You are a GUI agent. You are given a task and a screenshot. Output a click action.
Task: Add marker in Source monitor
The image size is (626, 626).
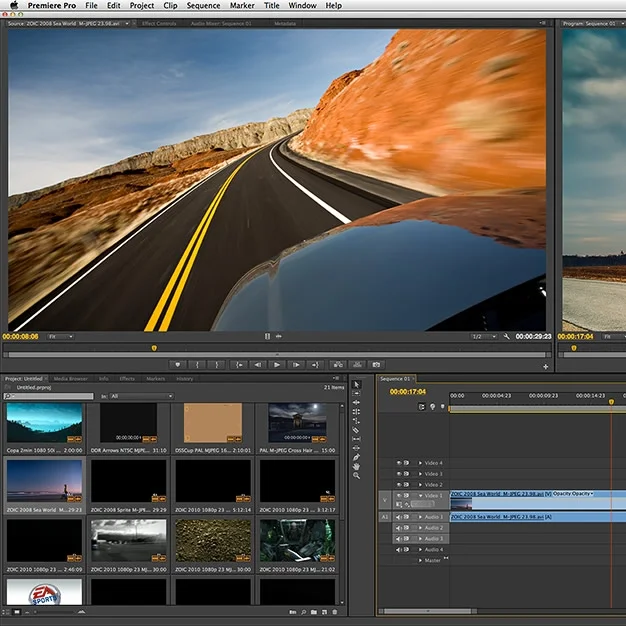tap(178, 365)
